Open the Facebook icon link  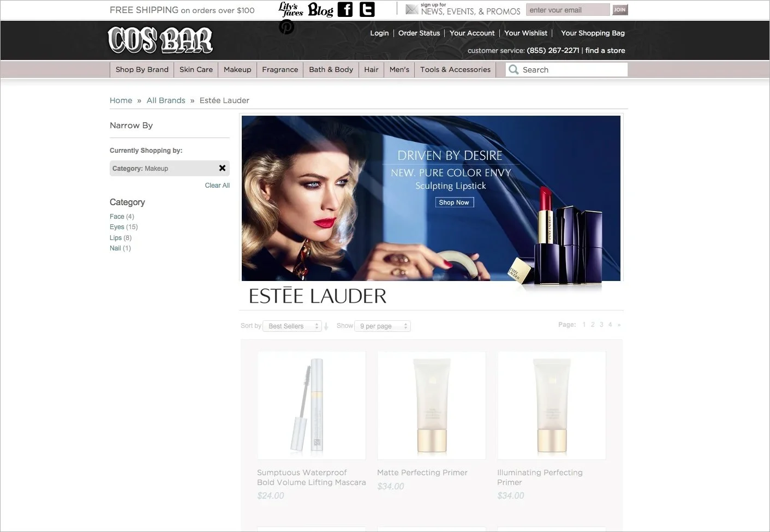click(345, 9)
